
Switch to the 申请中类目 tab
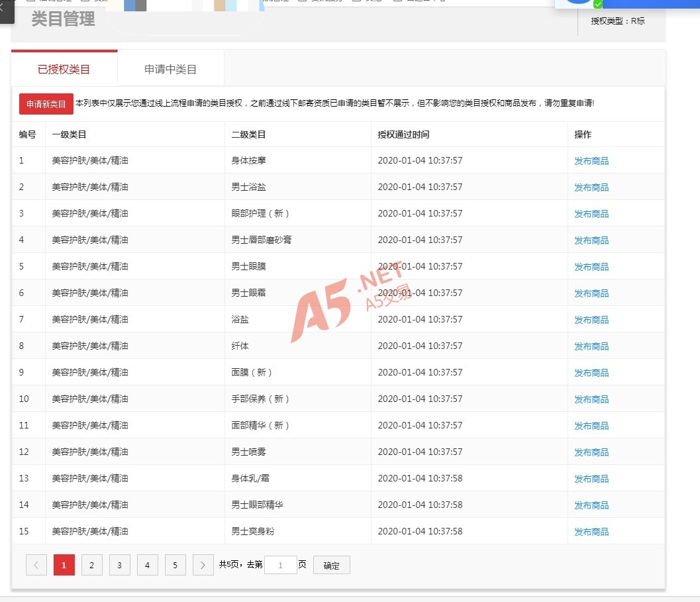pyautogui.click(x=170, y=69)
